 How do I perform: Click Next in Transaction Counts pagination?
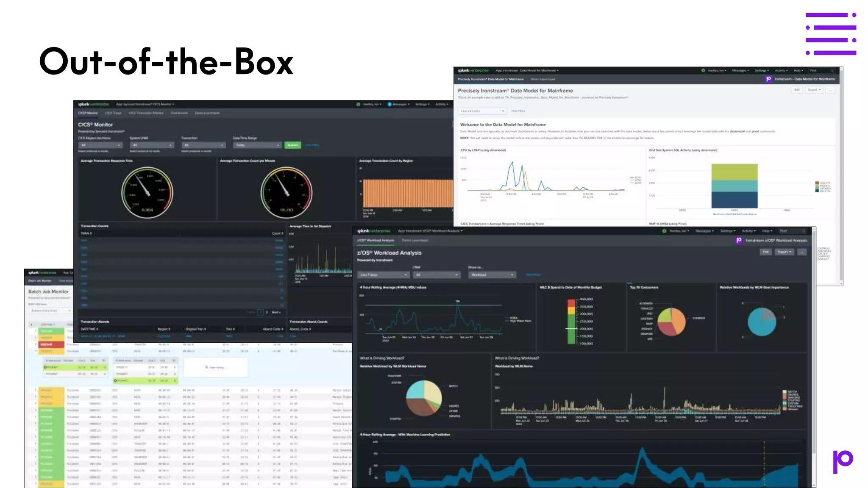tap(276, 312)
